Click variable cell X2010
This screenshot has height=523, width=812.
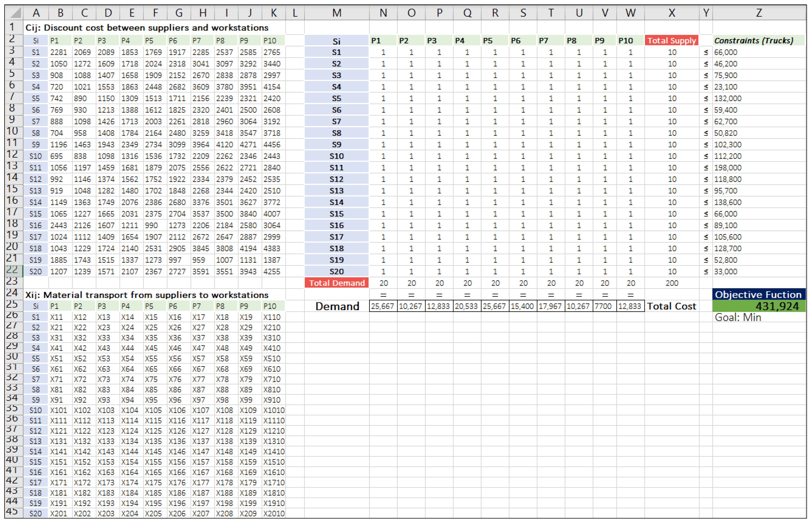[x=274, y=514]
